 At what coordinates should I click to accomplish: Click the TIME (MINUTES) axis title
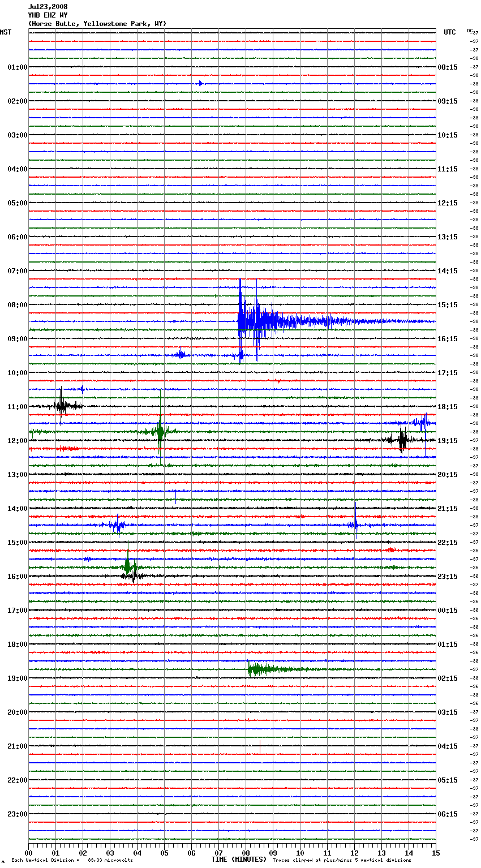tap(239, 860)
